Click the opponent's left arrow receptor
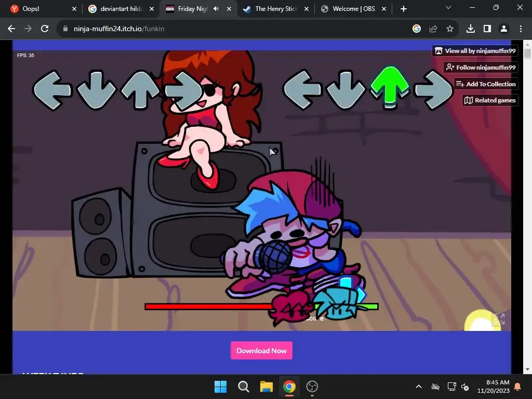 [52, 90]
